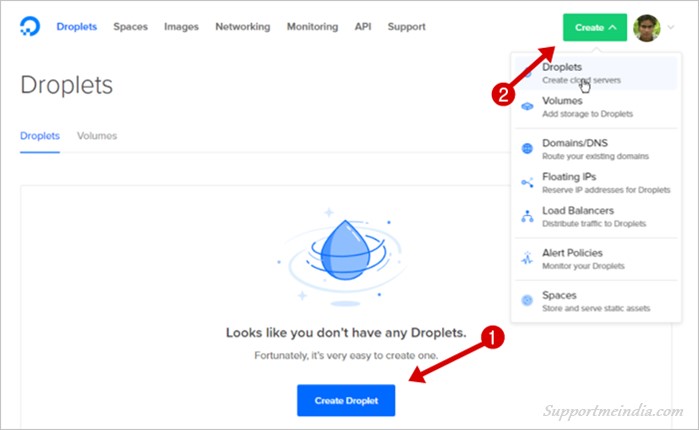Select Load Balancers in Create dropdown
This screenshot has width=699, height=430.
(x=596, y=217)
